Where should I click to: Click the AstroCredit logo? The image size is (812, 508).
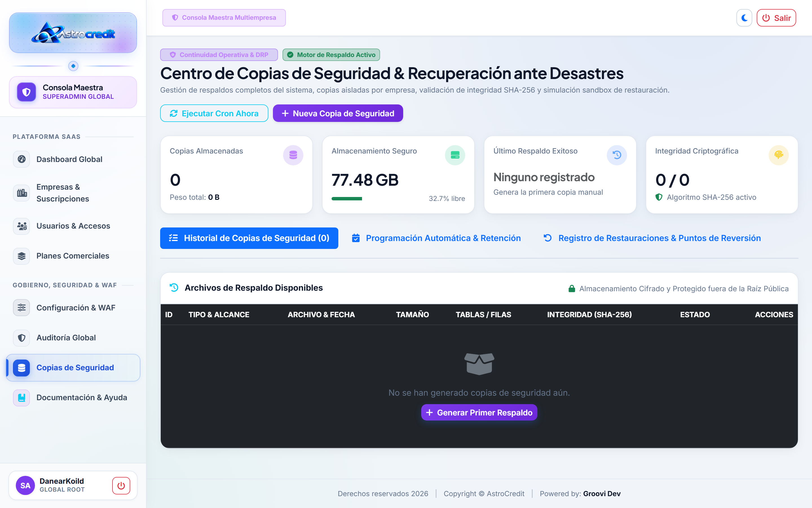[73, 33]
